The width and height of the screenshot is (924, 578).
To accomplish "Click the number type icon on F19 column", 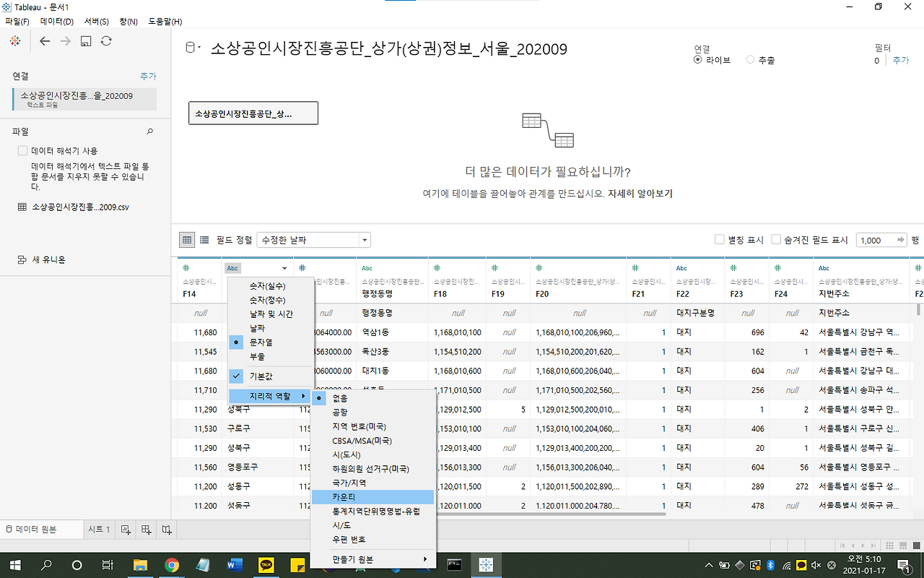I will (x=494, y=268).
